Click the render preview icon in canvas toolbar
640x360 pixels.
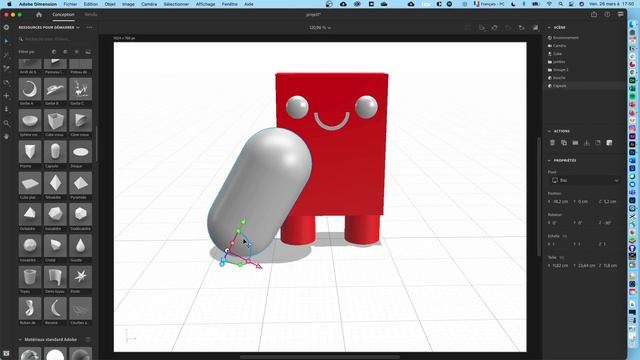[x=535, y=28]
